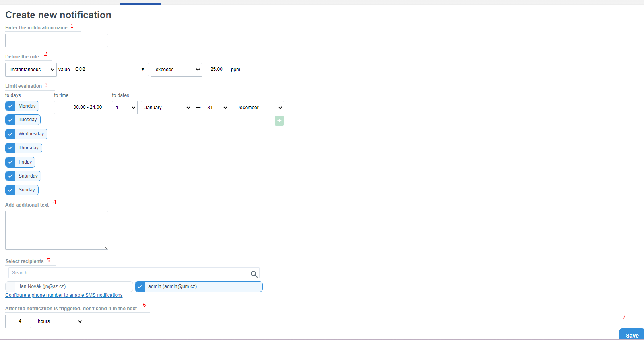The height and width of the screenshot is (340, 644).
Task: Select Jan Novák as recipient
Action: click(x=11, y=286)
